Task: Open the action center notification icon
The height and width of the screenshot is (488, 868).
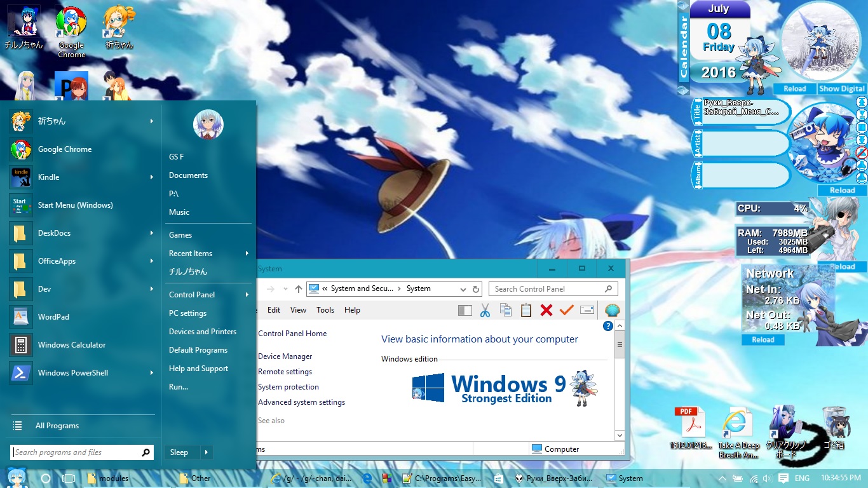Action: [x=783, y=478]
